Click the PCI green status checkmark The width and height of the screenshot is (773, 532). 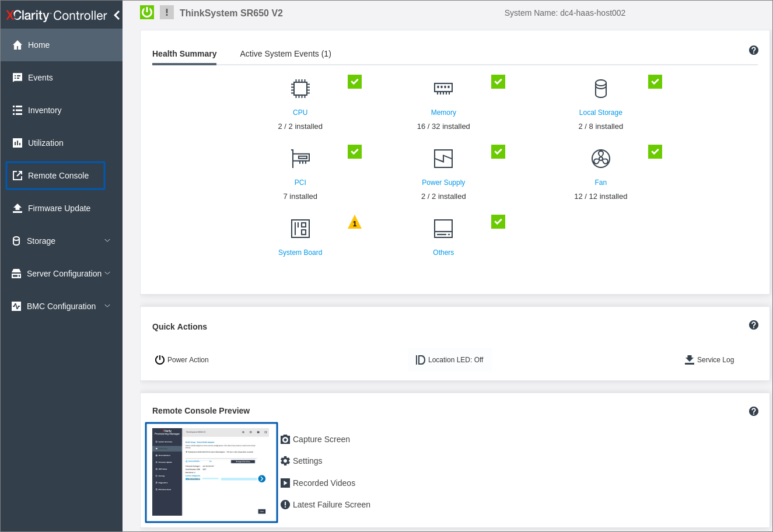(355, 152)
